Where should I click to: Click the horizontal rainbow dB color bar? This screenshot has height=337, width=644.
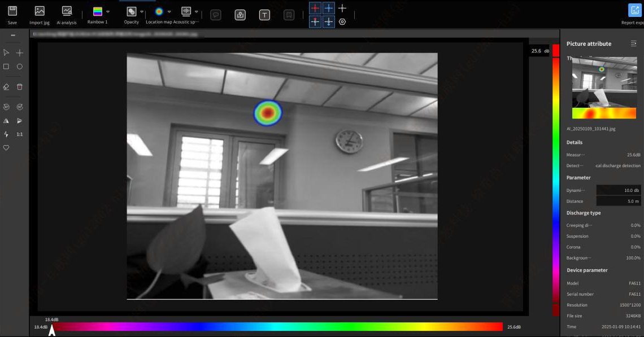277,327
